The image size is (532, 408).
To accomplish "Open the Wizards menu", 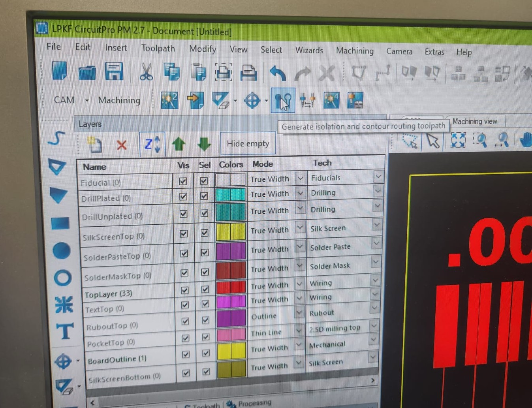I will click(x=309, y=50).
